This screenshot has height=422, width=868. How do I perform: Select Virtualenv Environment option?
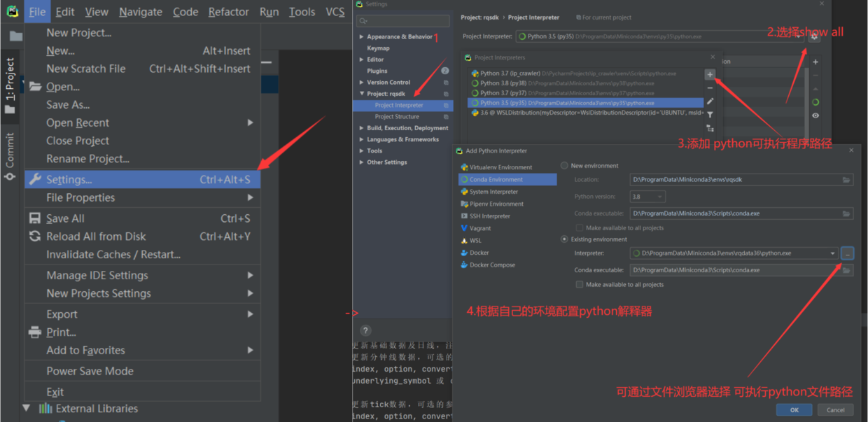pyautogui.click(x=507, y=167)
